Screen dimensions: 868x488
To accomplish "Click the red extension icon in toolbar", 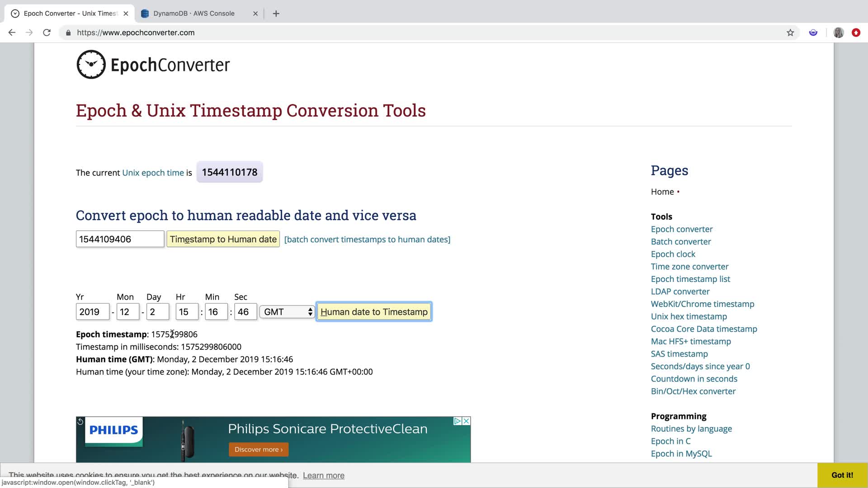I will tap(855, 33).
